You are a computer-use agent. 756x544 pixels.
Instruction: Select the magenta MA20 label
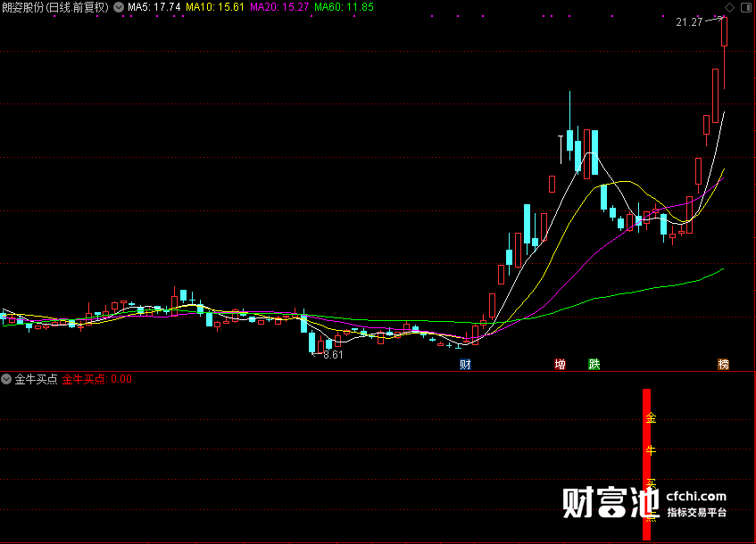279,7
